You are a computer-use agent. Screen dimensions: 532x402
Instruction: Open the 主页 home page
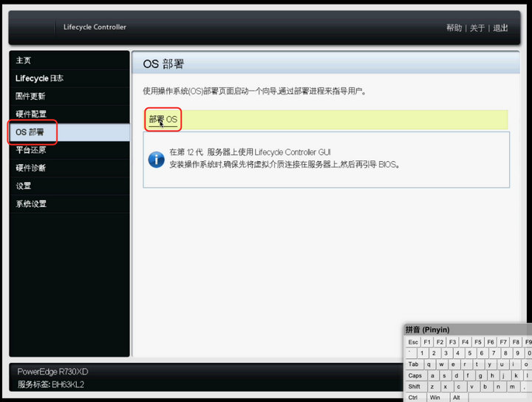pyautogui.click(x=24, y=60)
